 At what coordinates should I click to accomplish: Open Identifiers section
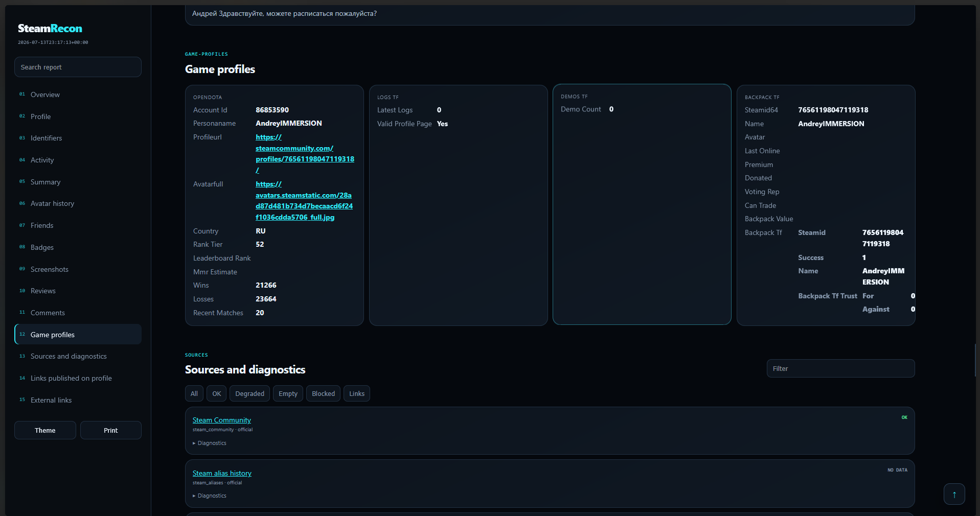click(x=78, y=138)
